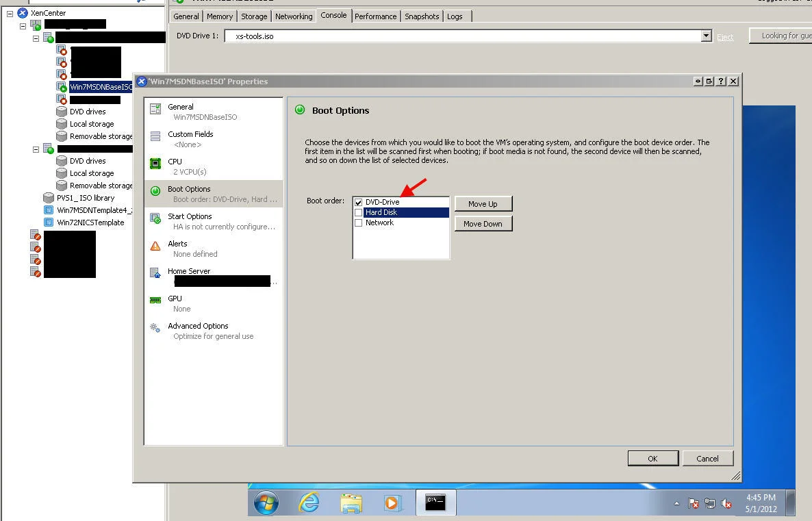Select the Boot Options power icon
Image resolution: width=812 pixels, height=521 pixels.
click(x=155, y=190)
